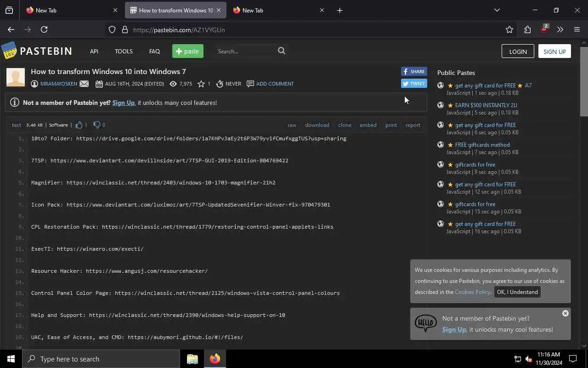Open 'get any gift card for FREE ★ A7' paste
588x368 pixels.
click(x=493, y=85)
